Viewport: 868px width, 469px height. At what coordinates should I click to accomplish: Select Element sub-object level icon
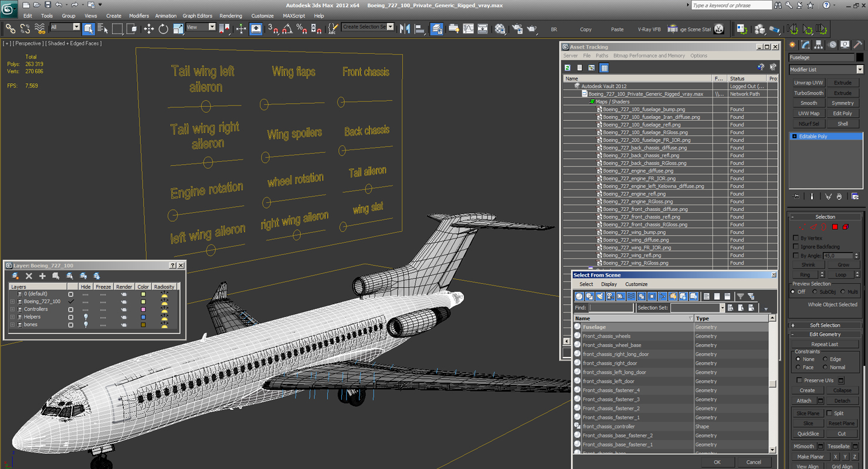pos(845,227)
